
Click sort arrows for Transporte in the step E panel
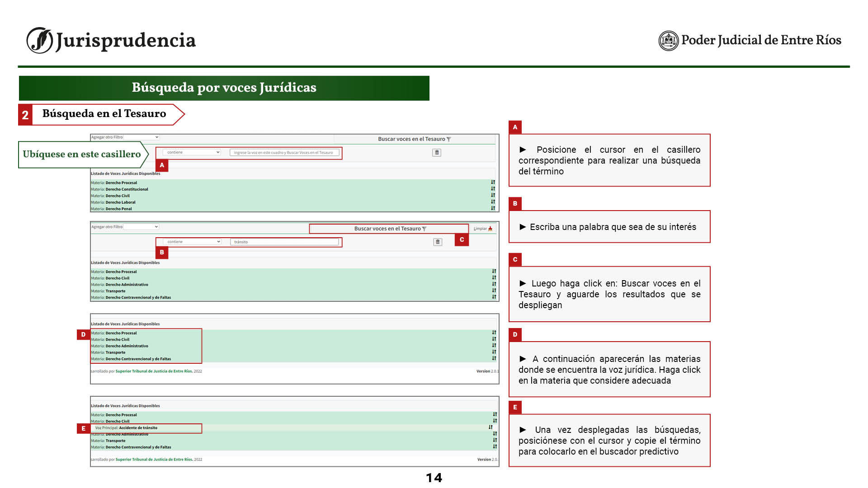pyautogui.click(x=495, y=440)
